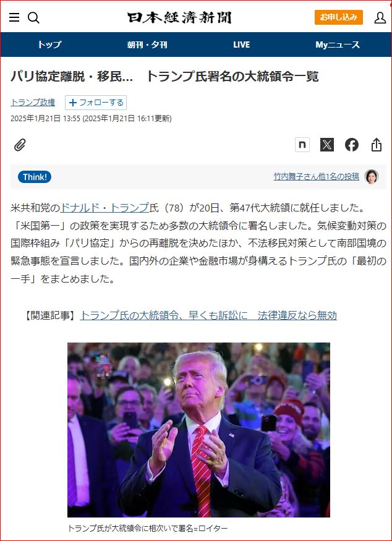Open the search magnifier icon

point(33,17)
